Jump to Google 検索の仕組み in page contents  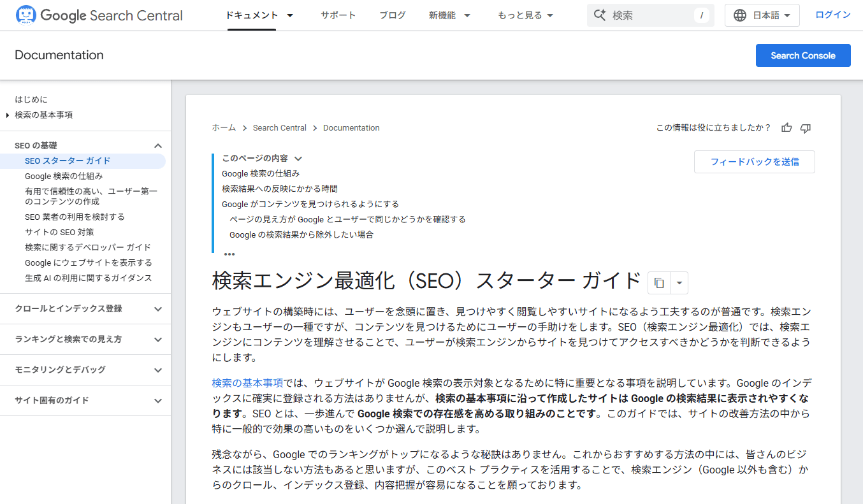tap(261, 173)
